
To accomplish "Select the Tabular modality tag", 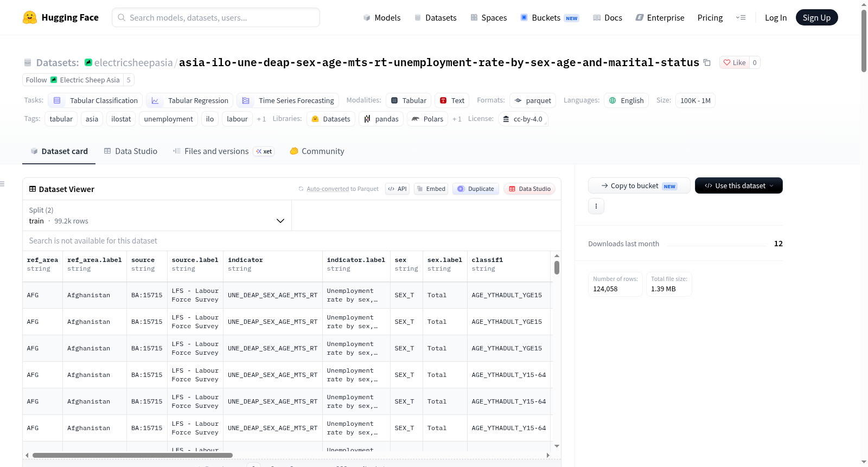I will (x=409, y=100).
